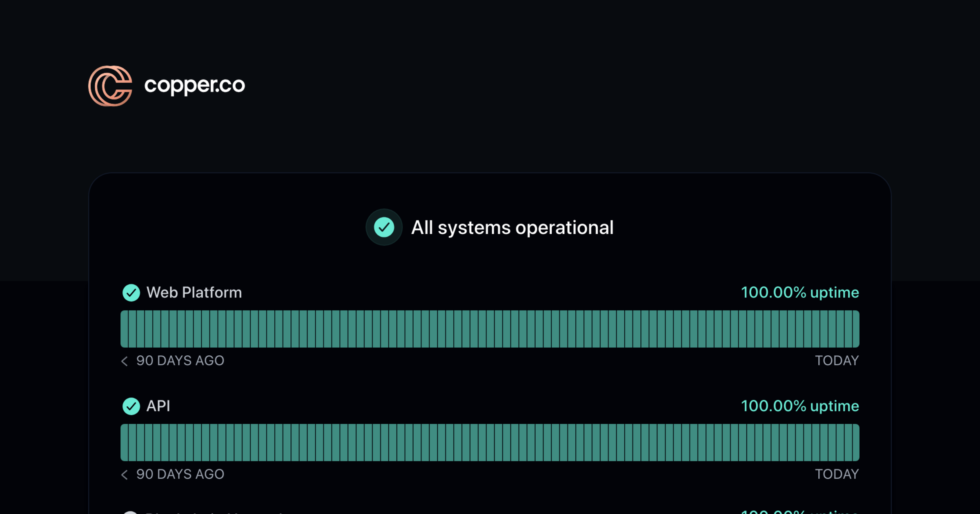Click the All systems operational checkmark icon
Viewport: 980px width, 514px height.
click(x=384, y=227)
